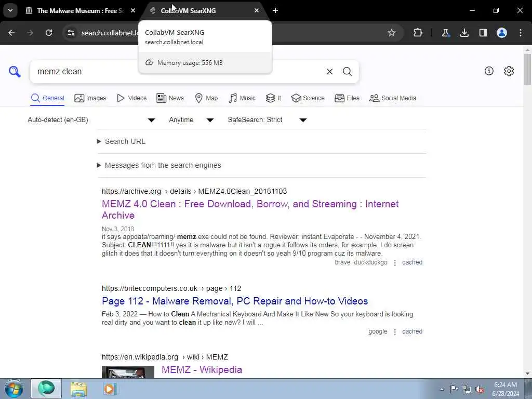The image size is (532, 399).
Task: Open the Windows Start menu
Action: [14, 389]
